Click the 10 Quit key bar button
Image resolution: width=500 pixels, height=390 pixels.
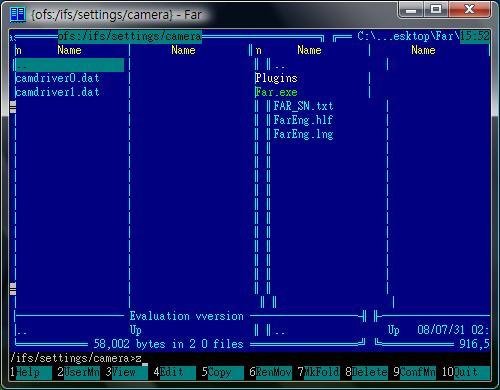coord(466,372)
